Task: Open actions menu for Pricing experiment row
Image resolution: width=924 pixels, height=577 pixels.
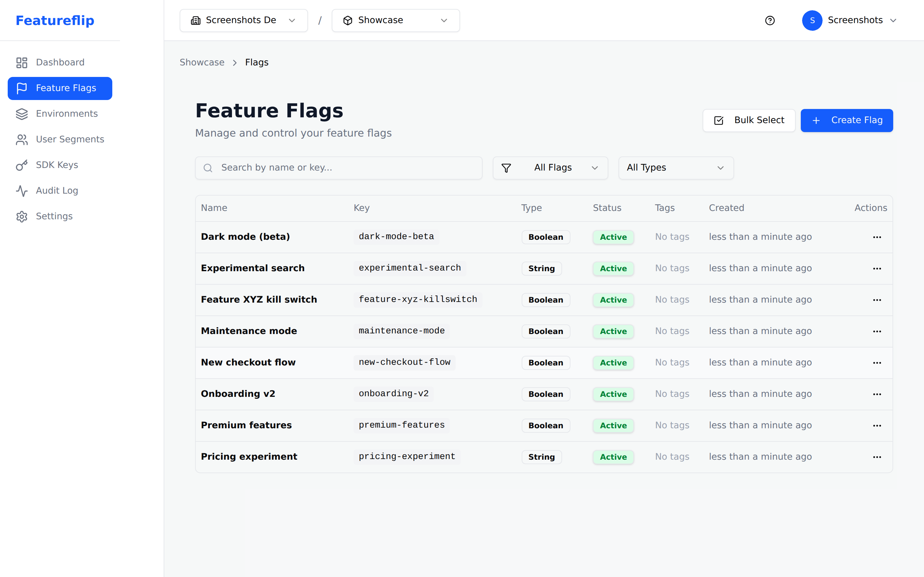Action: [877, 457]
